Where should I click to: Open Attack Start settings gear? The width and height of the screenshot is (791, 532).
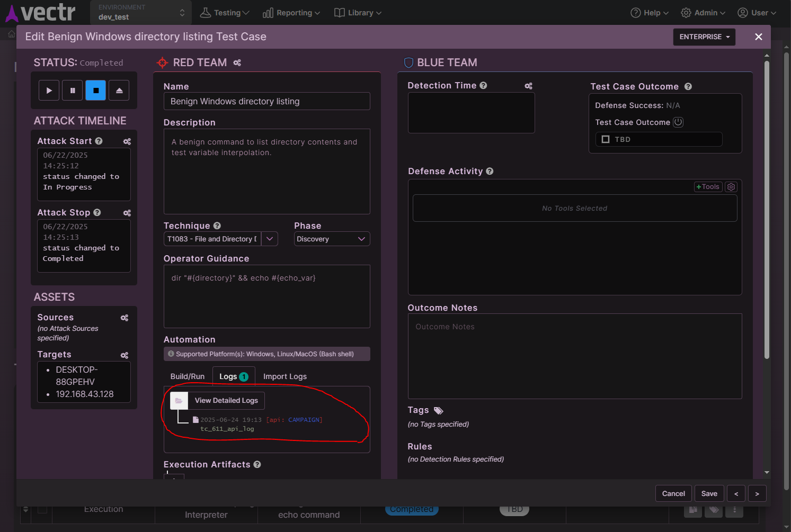(127, 141)
